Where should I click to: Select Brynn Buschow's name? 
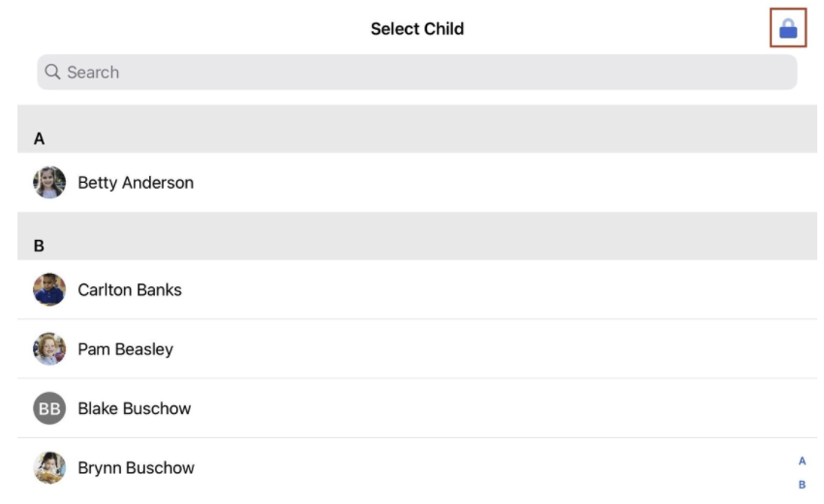[x=137, y=468]
